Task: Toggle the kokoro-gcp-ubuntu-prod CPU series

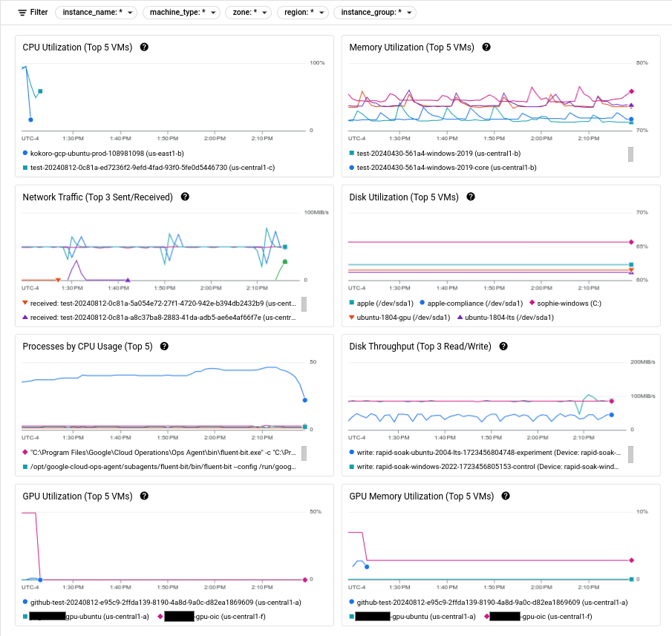Action: pos(104,153)
